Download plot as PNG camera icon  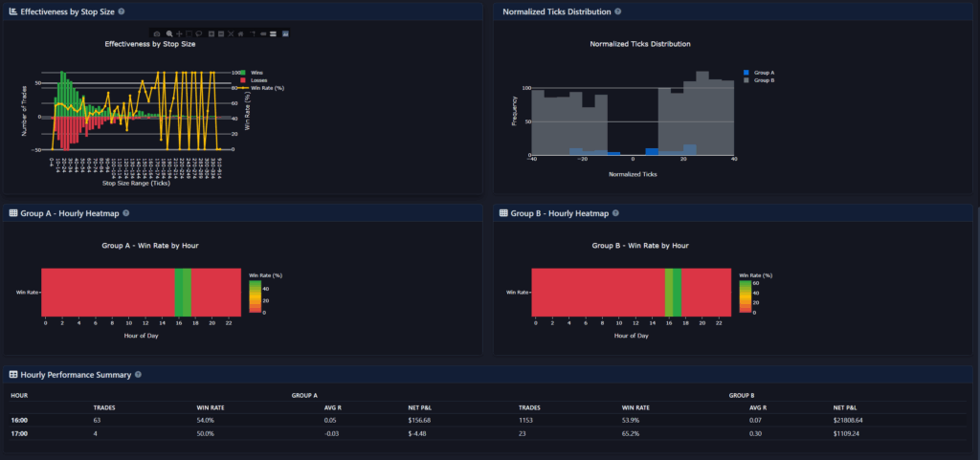pos(157,33)
